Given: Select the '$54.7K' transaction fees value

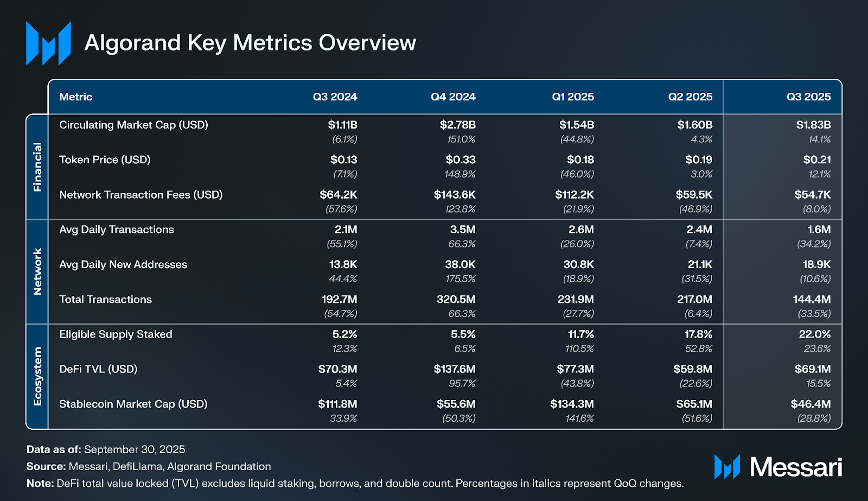Looking at the screenshot, I should pos(813,194).
